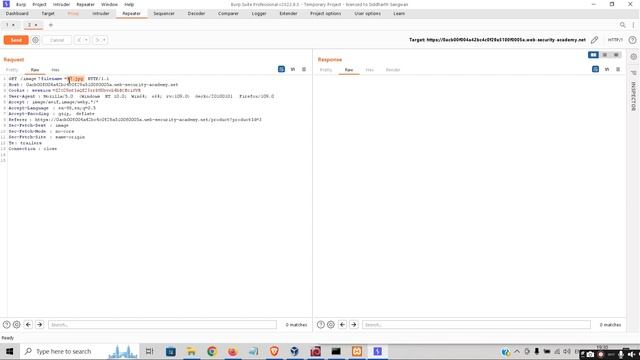Select the Raw response tab
The image size is (640, 360).
coord(349,70)
